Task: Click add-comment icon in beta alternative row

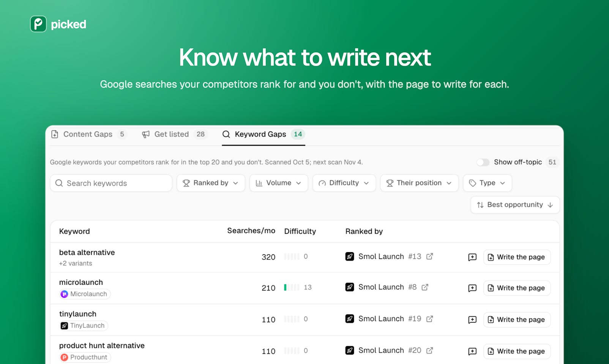Action: point(472,257)
